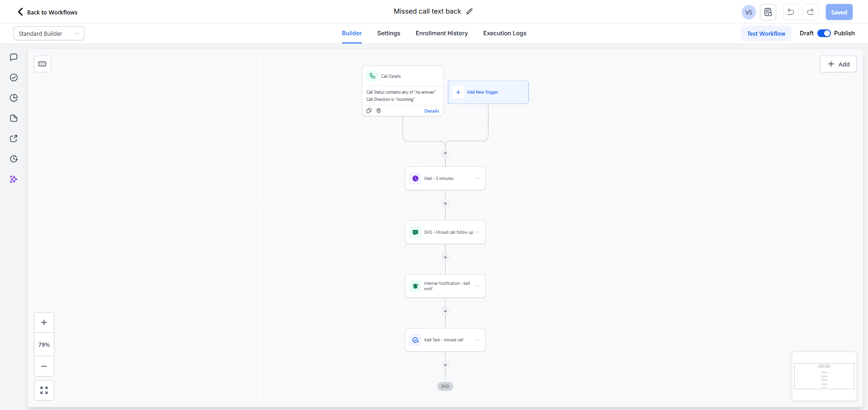Toggle the Draft/Publish switch
868x410 pixels.
click(x=824, y=33)
